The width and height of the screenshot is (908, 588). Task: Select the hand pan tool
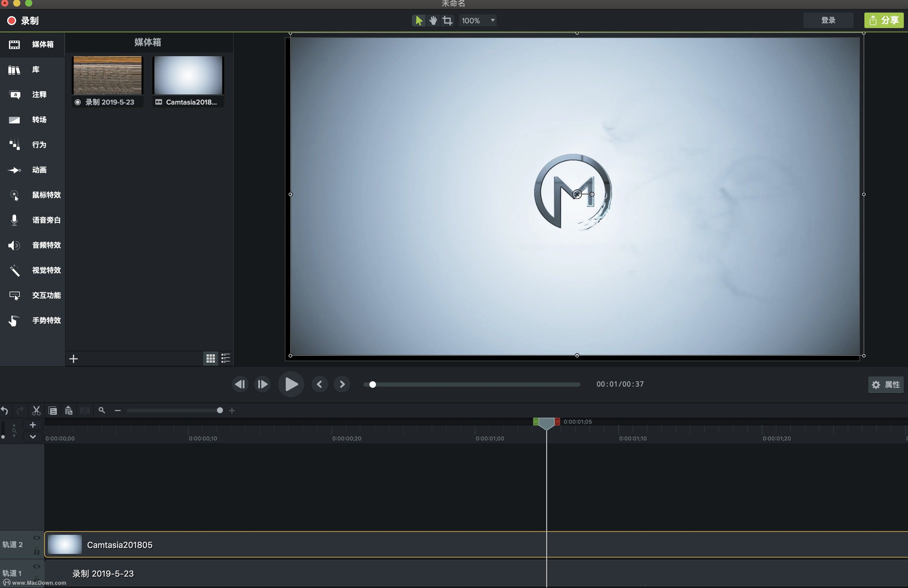click(x=433, y=21)
